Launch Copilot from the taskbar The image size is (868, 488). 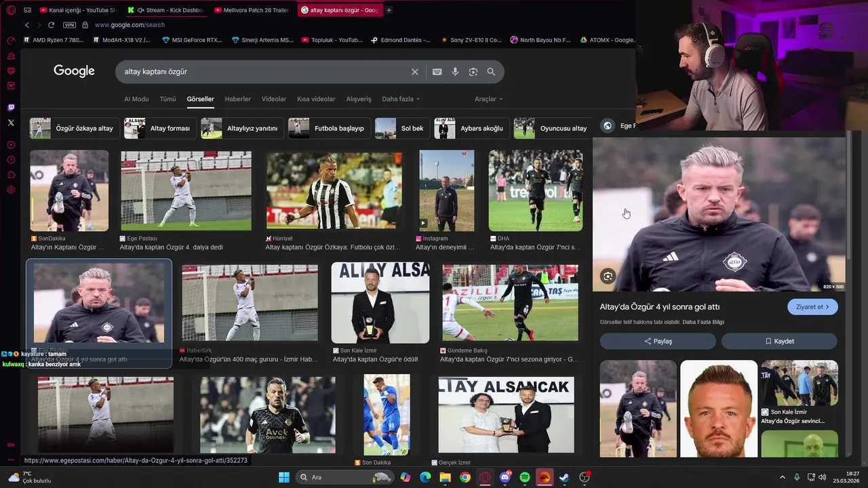click(406, 477)
